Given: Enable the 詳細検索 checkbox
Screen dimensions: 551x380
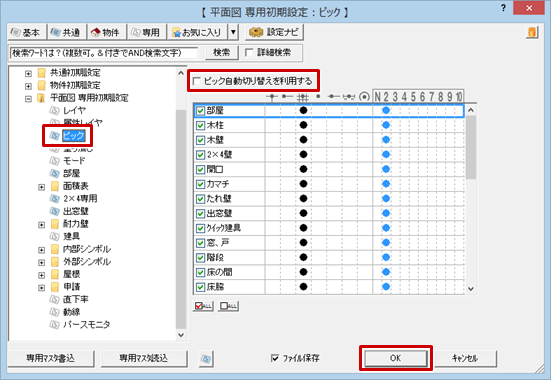Looking at the screenshot, I should point(249,53).
